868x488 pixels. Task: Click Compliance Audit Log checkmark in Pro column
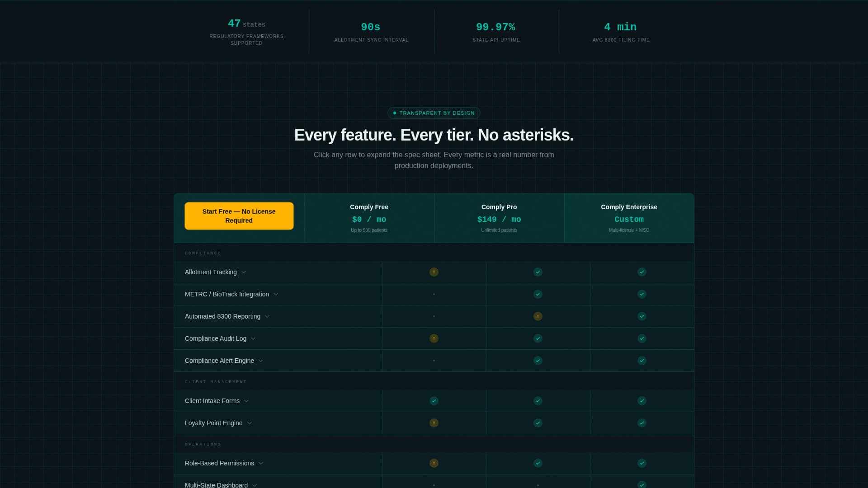[x=538, y=338]
